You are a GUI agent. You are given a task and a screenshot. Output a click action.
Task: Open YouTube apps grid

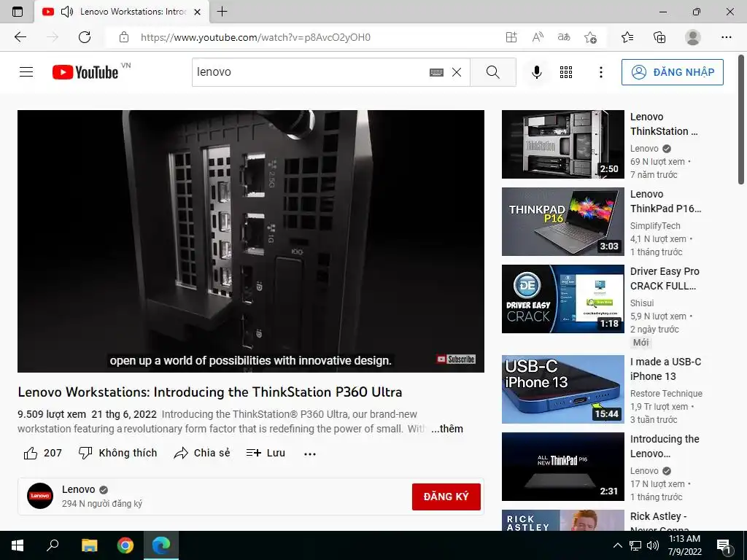[x=566, y=72]
